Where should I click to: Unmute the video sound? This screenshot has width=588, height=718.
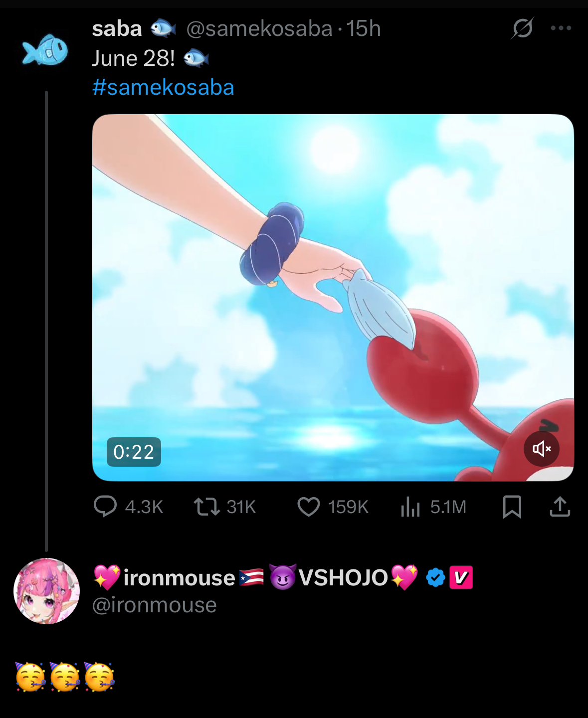(x=541, y=449)
